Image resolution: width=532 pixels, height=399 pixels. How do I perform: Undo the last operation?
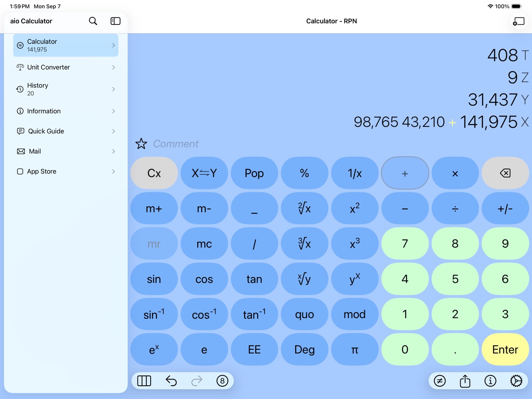point(171,381)
